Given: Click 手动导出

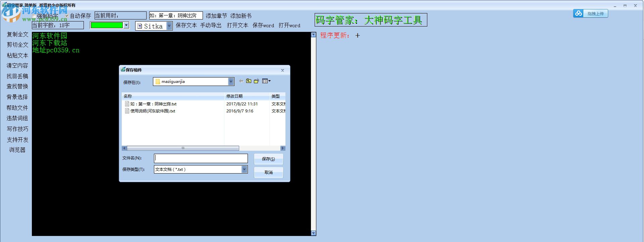Looking at the screenshot, I should tap(211, 25).
